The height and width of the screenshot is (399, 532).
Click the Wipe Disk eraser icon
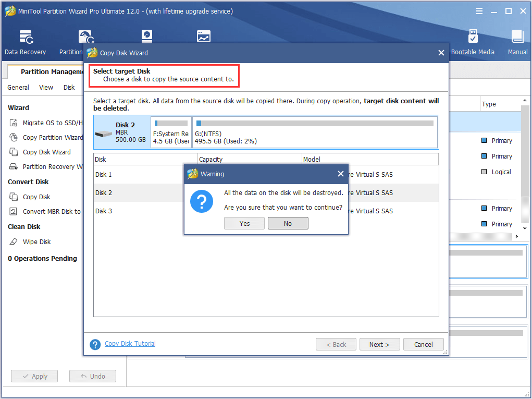14,242
